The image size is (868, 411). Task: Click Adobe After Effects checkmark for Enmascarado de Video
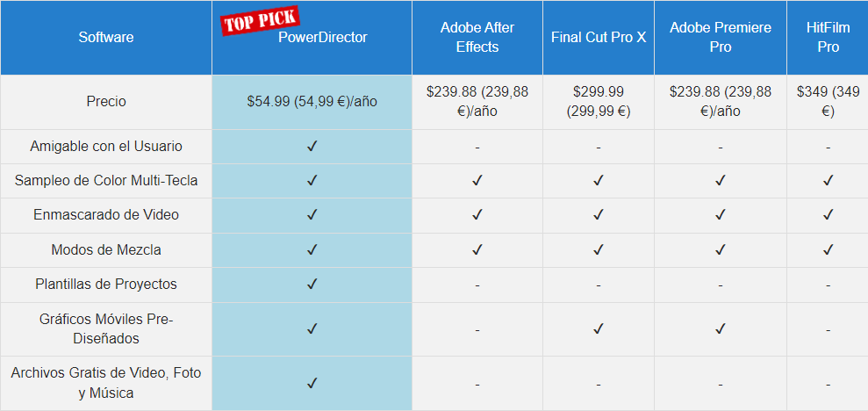[x=477, y=214]
